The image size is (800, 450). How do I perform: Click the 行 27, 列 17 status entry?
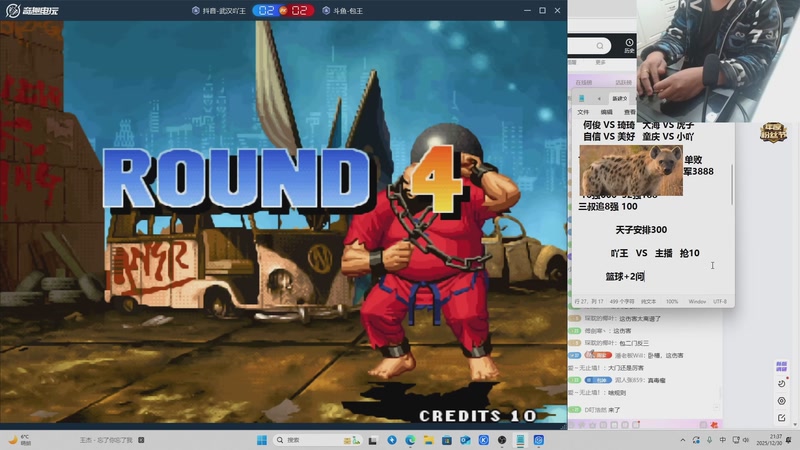coord(589,302)
